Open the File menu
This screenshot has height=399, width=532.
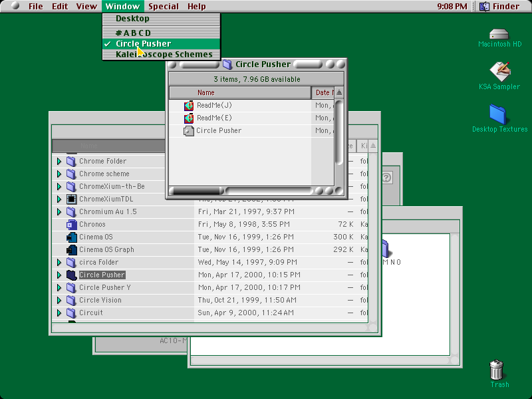point(36,6)
